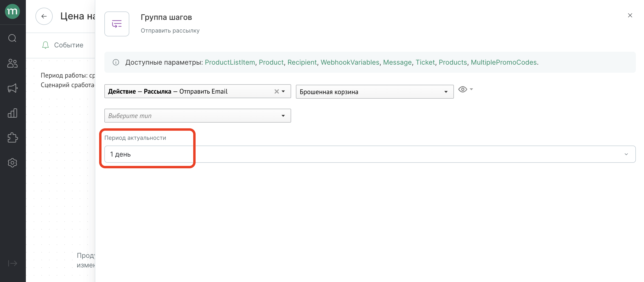This screenshot has height=282, width=644.
Task: Clear the selected action with X
Action: (x=276, y=91)
